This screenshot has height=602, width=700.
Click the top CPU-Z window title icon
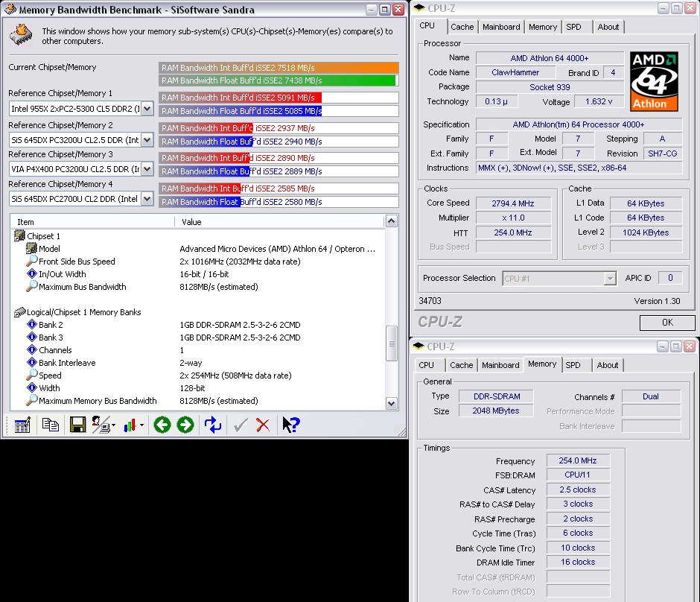(419, 8)
